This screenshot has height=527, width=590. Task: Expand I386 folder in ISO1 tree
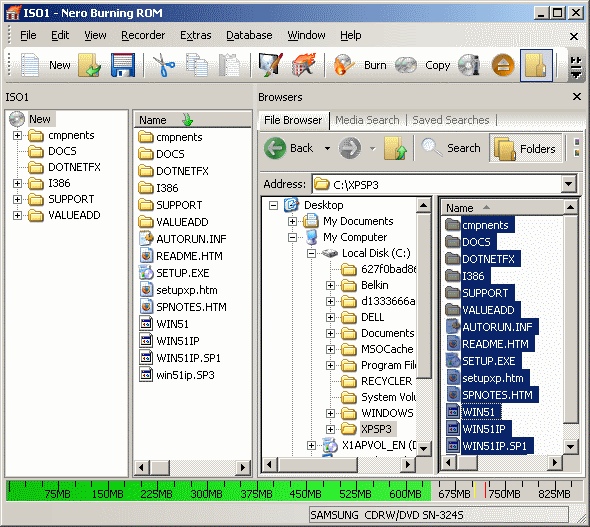tap(17, 183)
